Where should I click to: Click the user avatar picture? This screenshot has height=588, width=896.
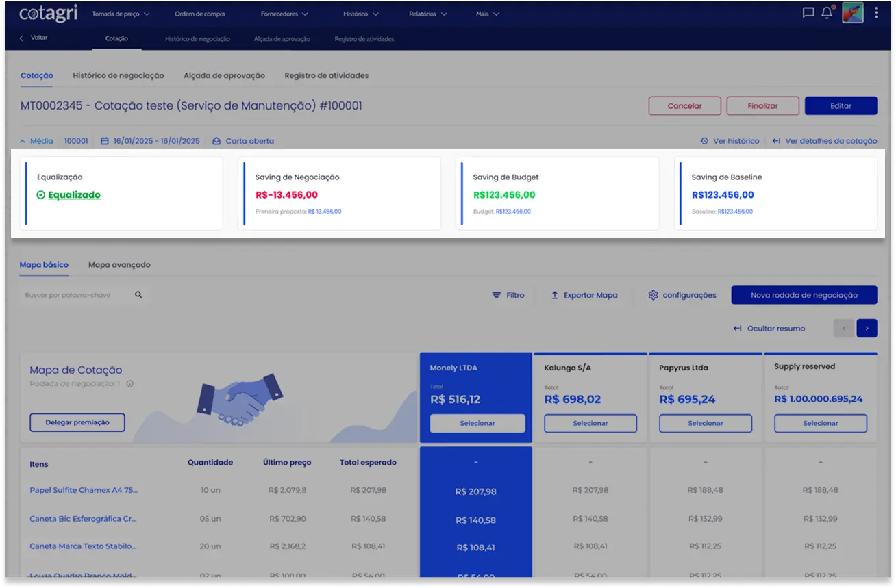click(852, 13)
